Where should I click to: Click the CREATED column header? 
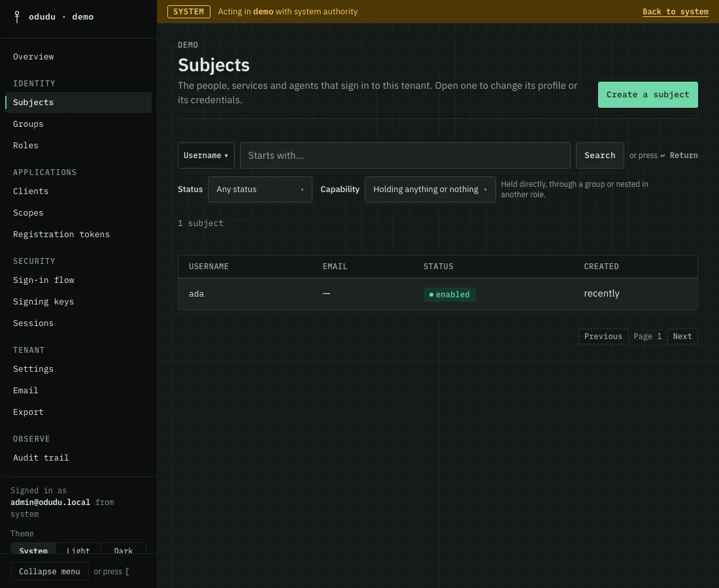pyautogui.click(x=601, y=267)
